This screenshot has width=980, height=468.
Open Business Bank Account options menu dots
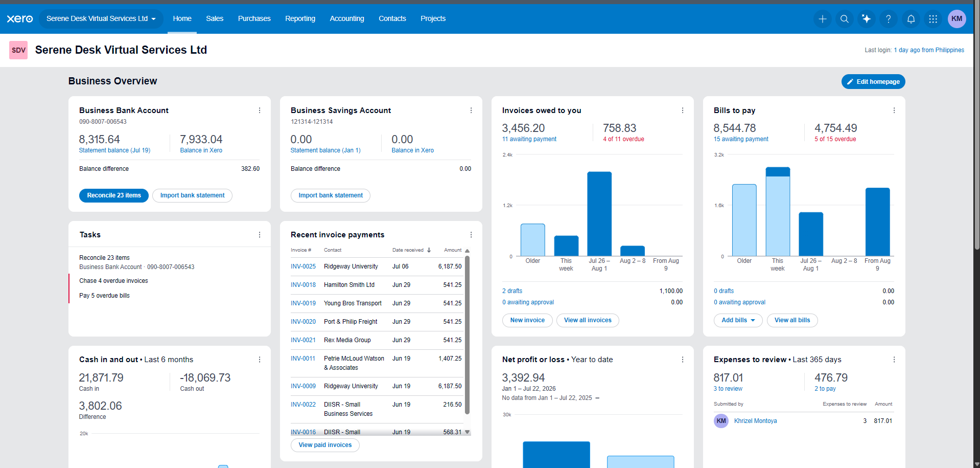tap(260, 110)
